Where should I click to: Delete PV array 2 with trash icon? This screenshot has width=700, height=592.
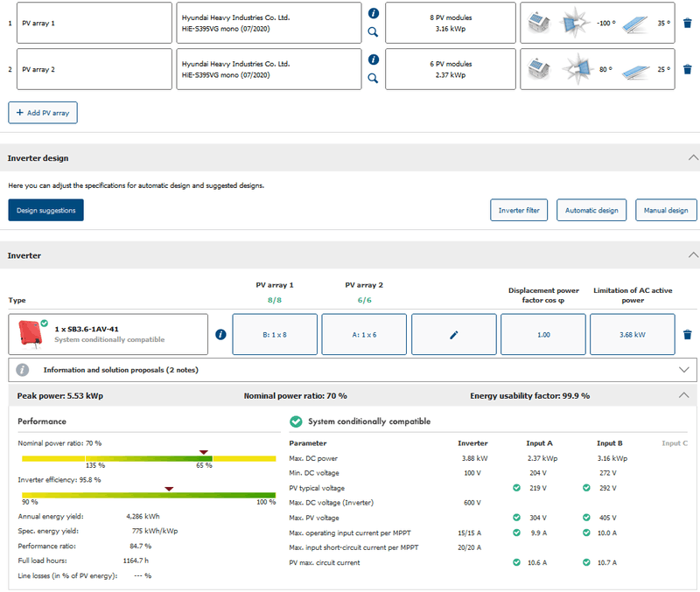tap(687, 69)
